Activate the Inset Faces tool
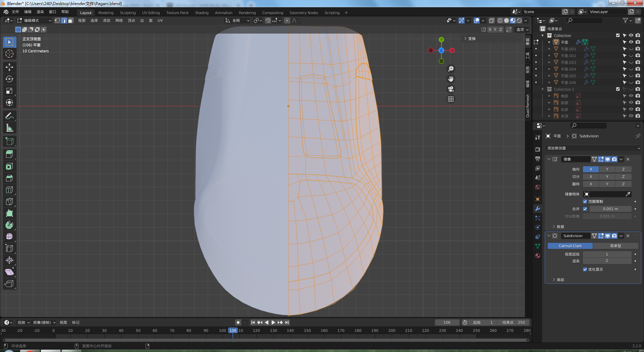The width and height of the screenshot is (644, 352). pos(9,166)
